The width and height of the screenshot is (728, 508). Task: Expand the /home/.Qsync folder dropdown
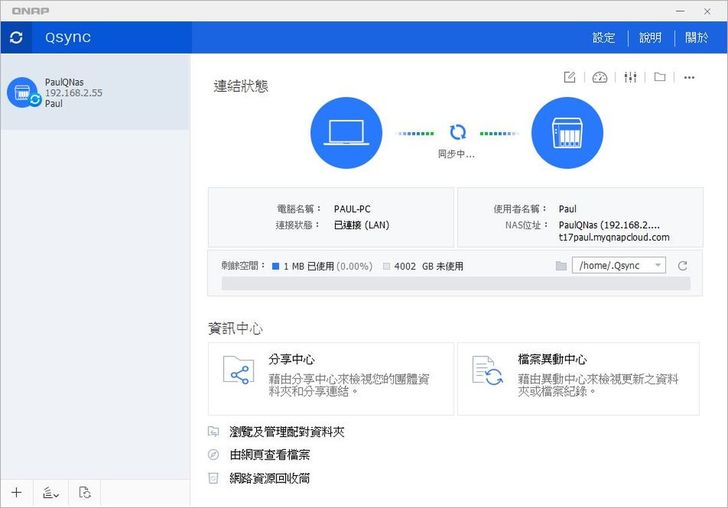[657, 265]
